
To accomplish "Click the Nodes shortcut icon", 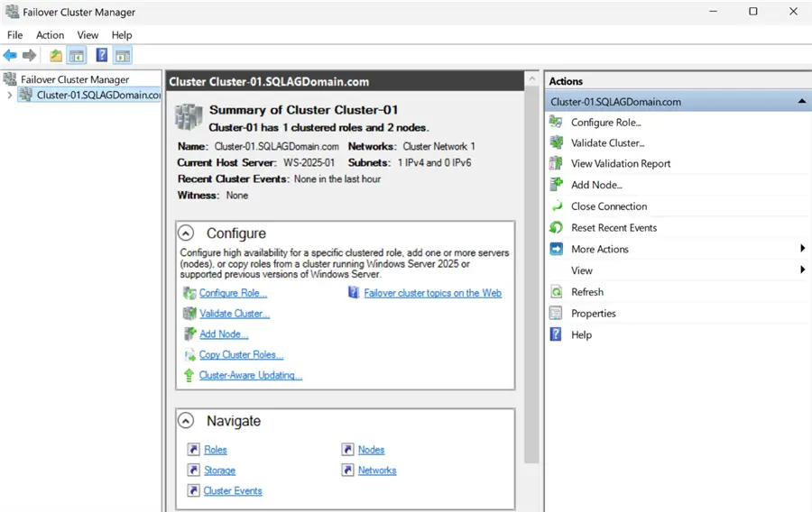I will coord(347,450).
